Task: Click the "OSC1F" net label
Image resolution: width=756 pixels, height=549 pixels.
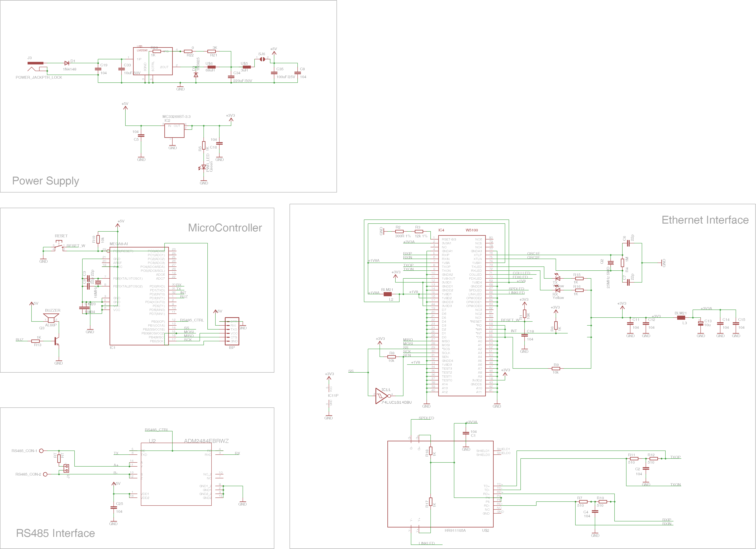Action: pos(533,254)
